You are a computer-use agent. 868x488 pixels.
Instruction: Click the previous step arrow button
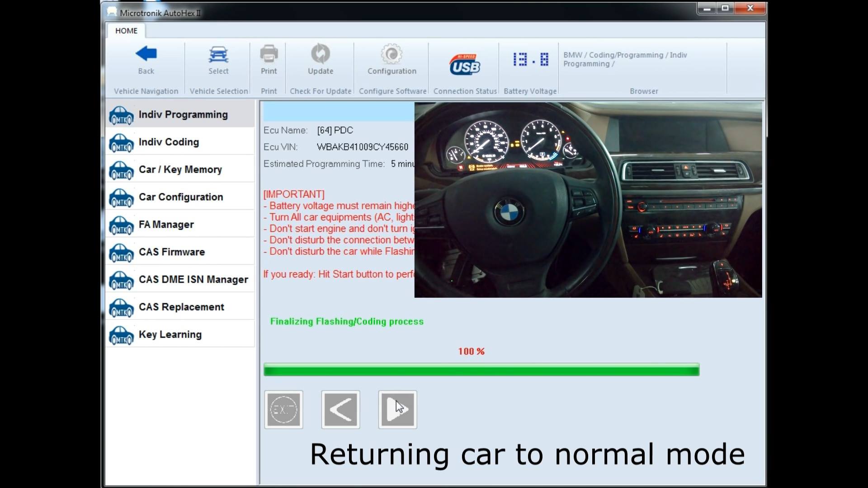coord(340,410)
